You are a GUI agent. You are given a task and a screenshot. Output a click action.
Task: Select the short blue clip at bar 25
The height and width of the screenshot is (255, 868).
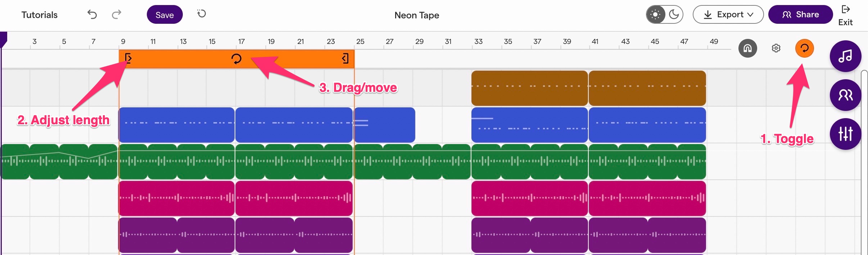[385, 125]
